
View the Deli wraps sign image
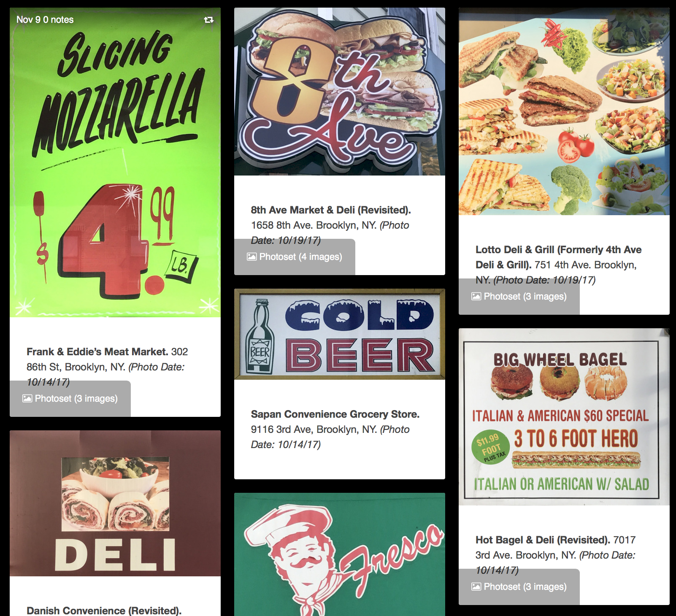pos(115,503)
